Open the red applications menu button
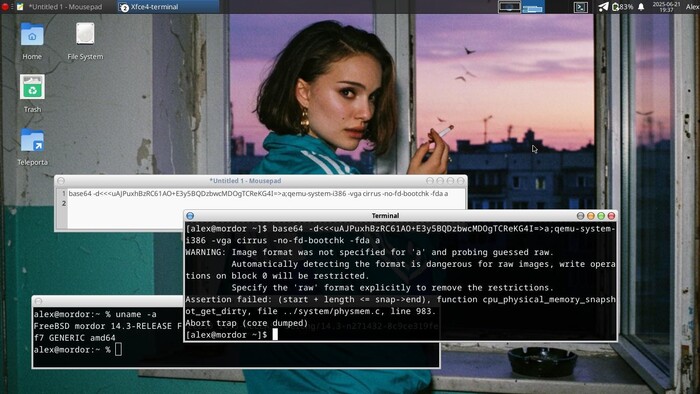Image resolution: width=700 pixels, height=394 pixels. (x=5, y=7)
